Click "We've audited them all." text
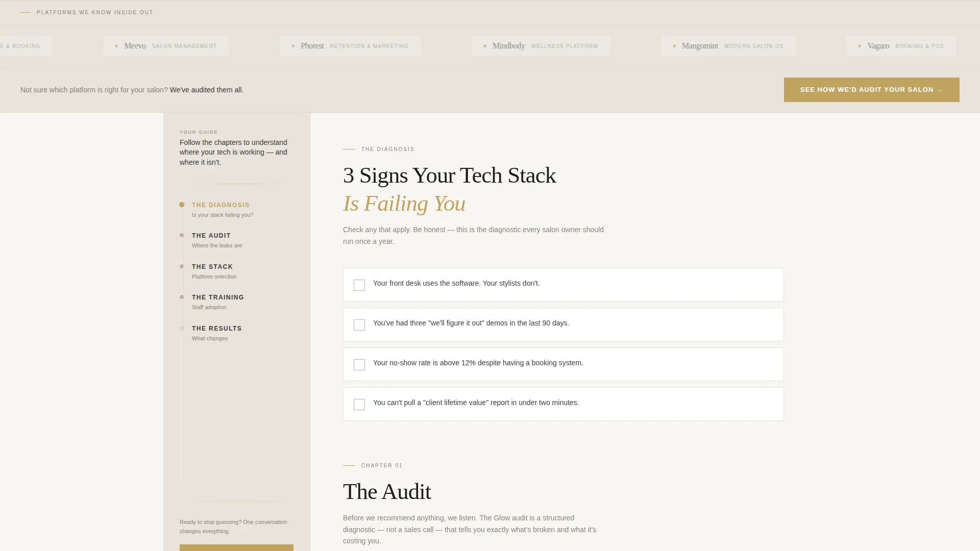The image size is (980, 551). [207, 90]
